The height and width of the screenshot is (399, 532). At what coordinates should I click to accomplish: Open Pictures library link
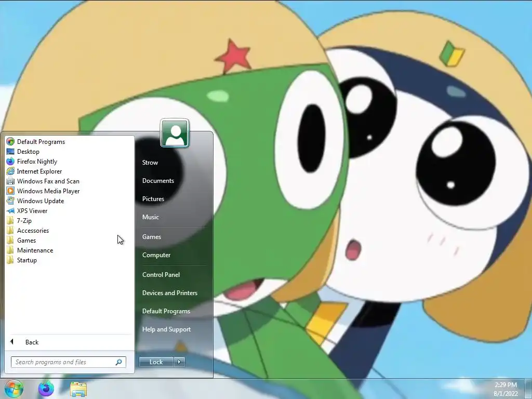point(153,199)
